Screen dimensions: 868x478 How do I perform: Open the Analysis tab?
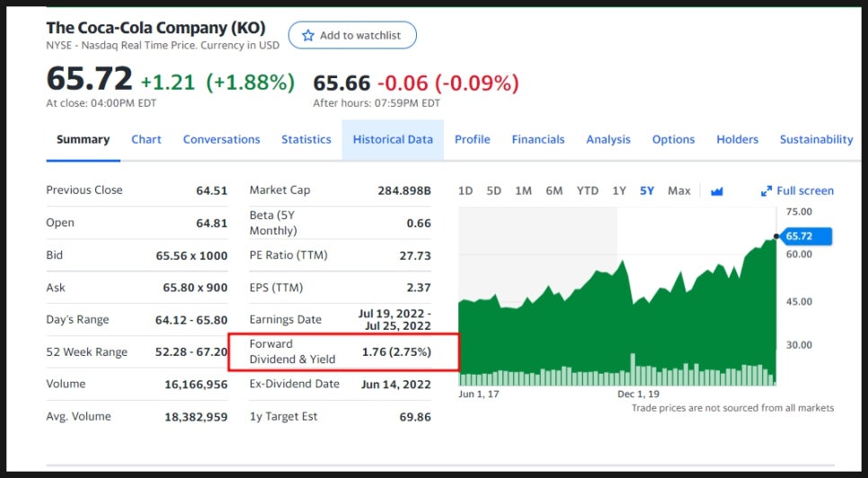point(608,139)
